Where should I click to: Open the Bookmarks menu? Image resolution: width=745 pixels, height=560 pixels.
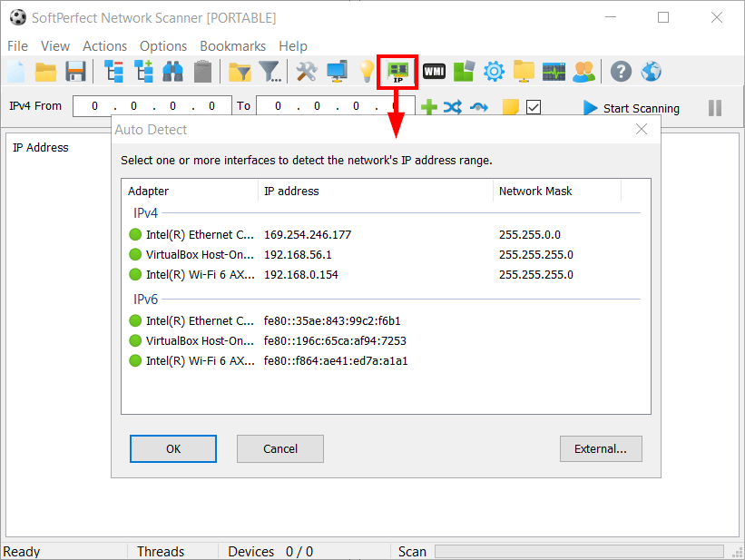[x=233, y=46]
